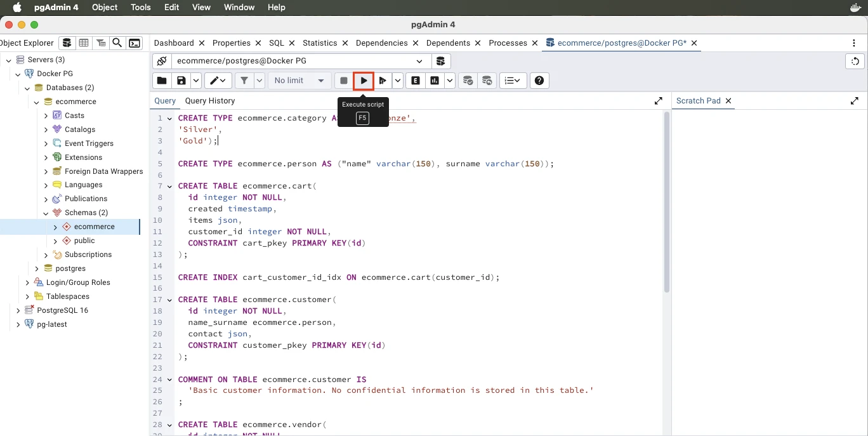Close the Properties tab
Viewport: 868px width, 436px height.
pos(258,43)
